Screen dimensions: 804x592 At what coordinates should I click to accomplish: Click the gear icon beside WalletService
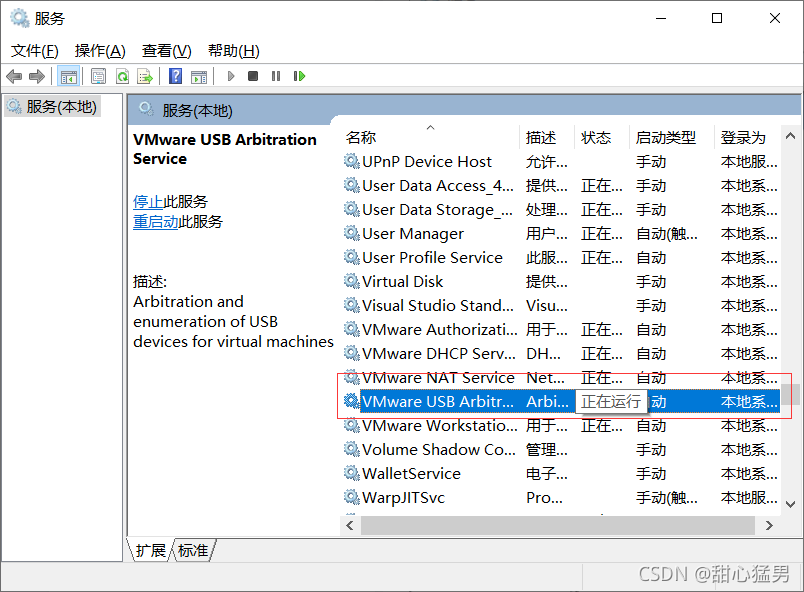[x=351, y=473]
